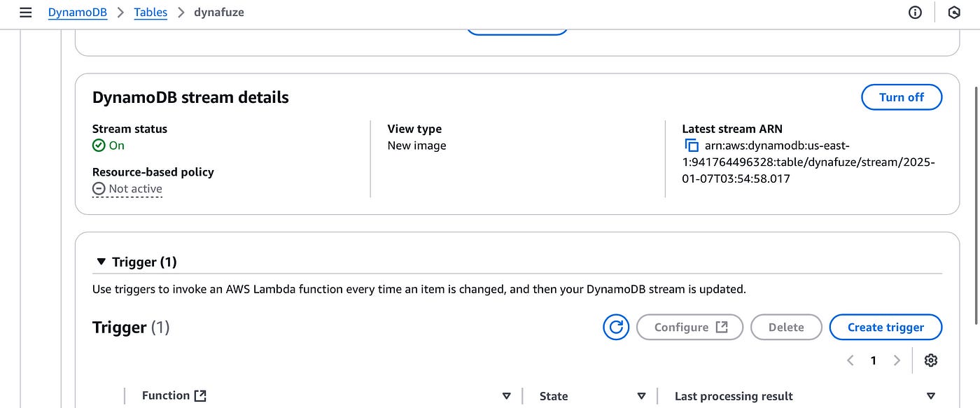Click the Last processing result header

pyautogui.click(x=734, y=396)
